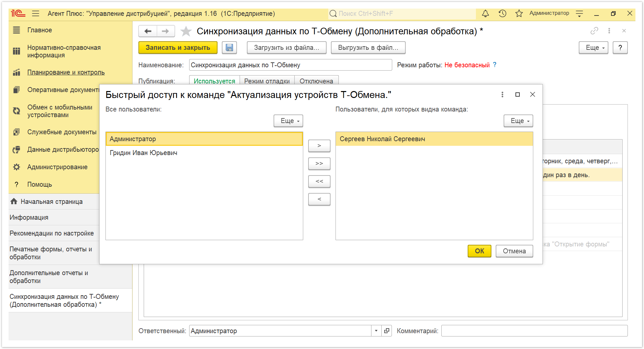Maximize the quick access dialog

[x=517, y=95]
